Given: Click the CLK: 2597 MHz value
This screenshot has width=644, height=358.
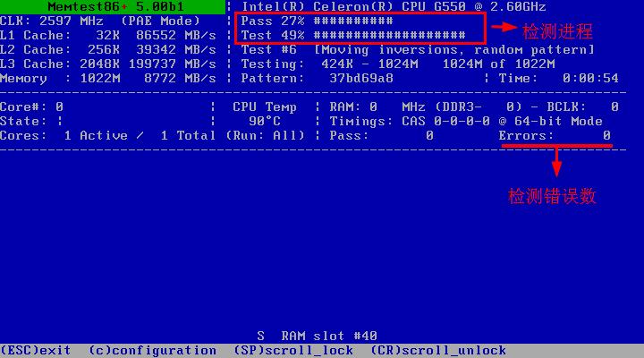Looking at the screenshot, I should [51, 21].
